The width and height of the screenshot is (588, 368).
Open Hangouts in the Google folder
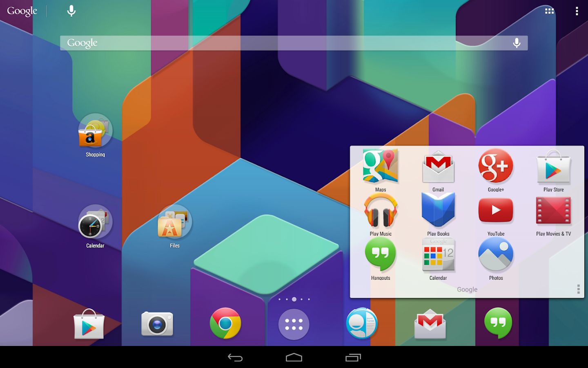381,254
